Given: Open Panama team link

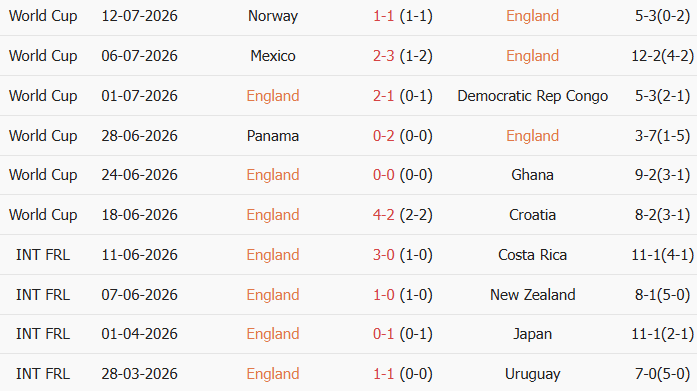Looking at the screenshot, I should [273, 136].
